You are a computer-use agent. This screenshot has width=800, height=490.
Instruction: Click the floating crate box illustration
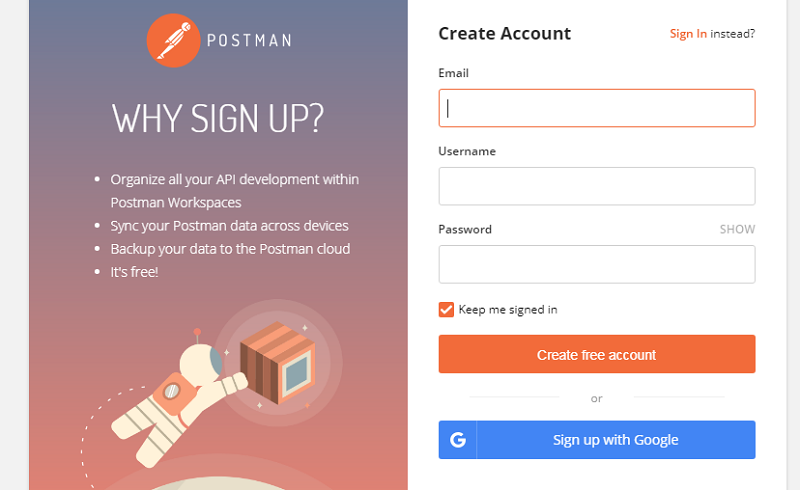coord(278,362)
